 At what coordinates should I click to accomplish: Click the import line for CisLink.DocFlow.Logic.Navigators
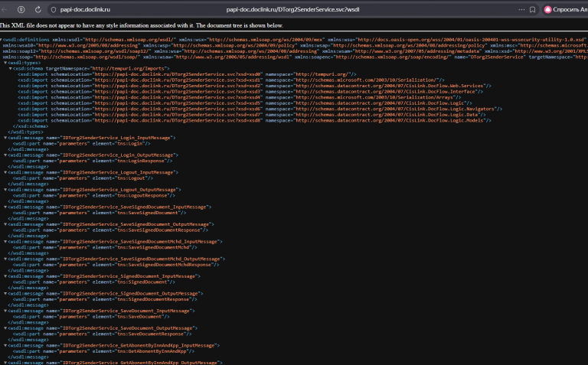(260, 109)
